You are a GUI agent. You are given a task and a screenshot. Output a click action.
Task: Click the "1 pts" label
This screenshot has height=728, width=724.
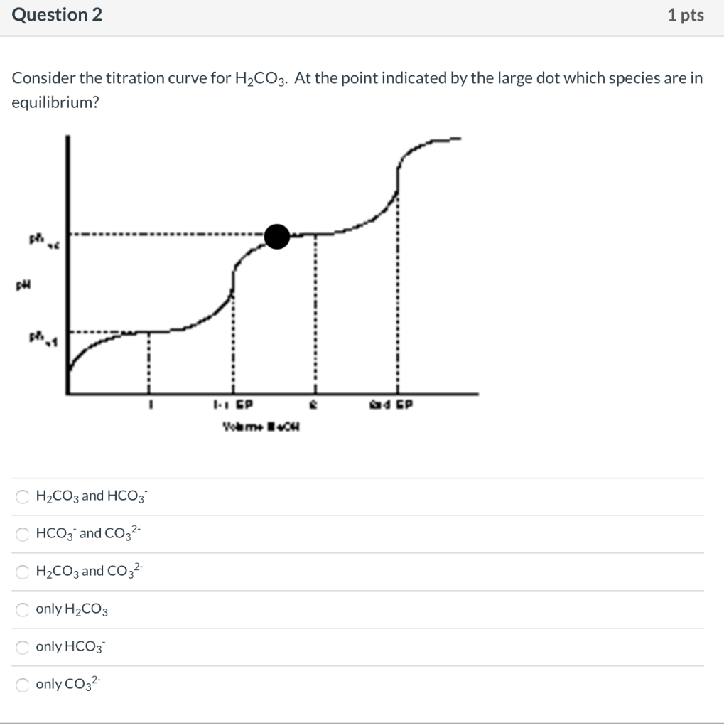686,14
